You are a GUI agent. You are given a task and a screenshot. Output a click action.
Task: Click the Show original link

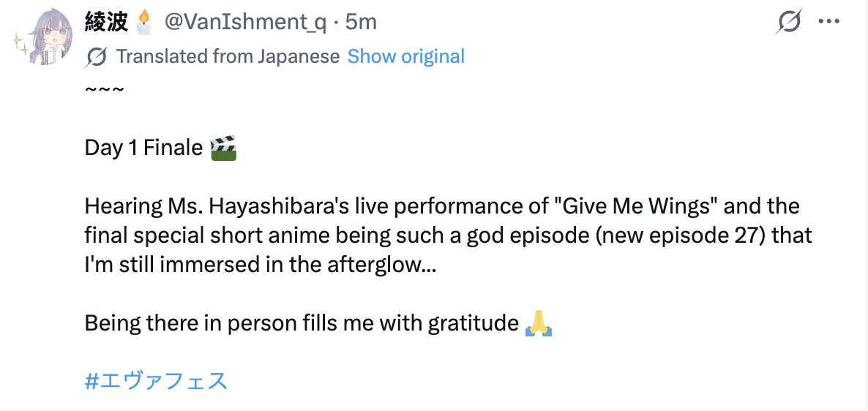405,56
